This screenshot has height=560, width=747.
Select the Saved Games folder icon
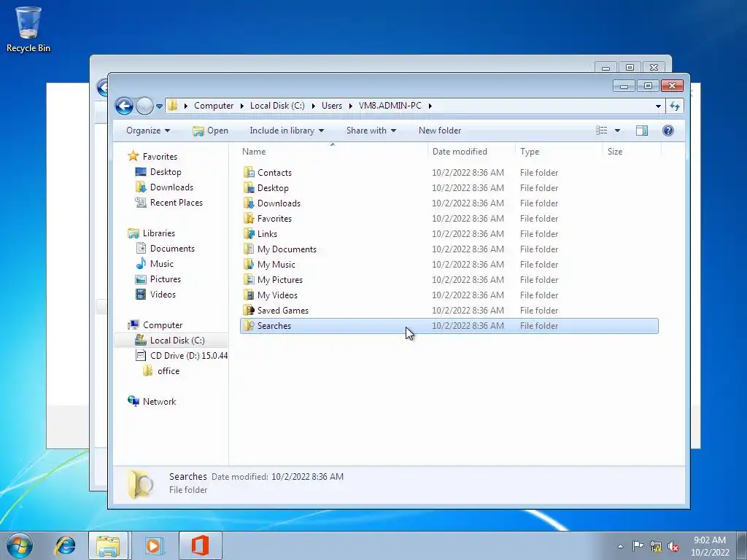pyautogui.click(x=249, y=310)
